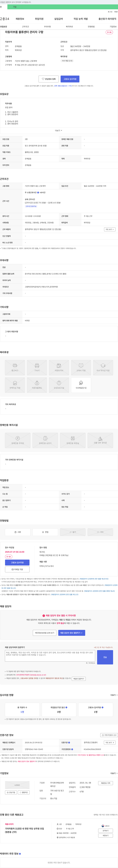Click the 메일로 질문하기 button
The height and width of the screenshot is (868, 118).
click(79, 679)
